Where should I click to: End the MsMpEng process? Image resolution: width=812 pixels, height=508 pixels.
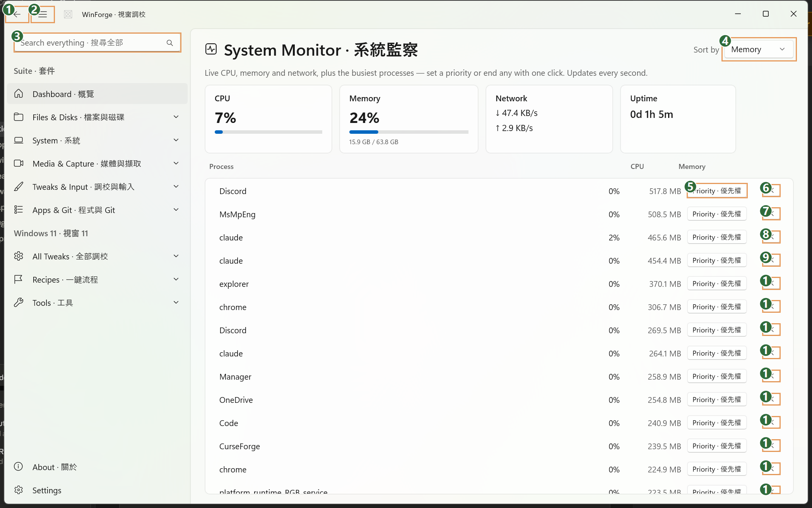click(771, 214)
